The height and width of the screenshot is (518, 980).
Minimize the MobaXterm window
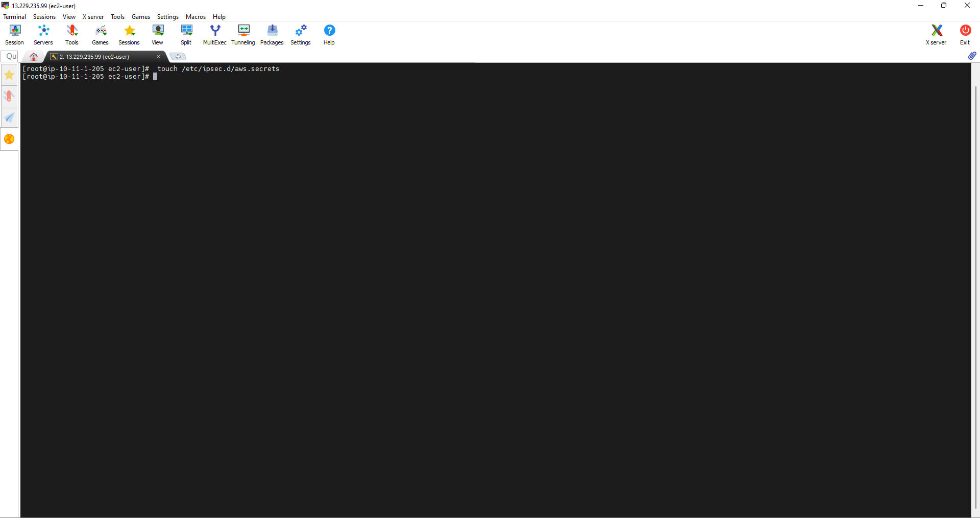tap(921, 6)
